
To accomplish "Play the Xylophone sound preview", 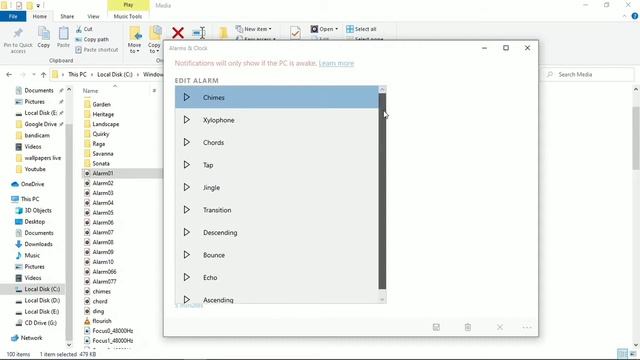I will [187, 120].
